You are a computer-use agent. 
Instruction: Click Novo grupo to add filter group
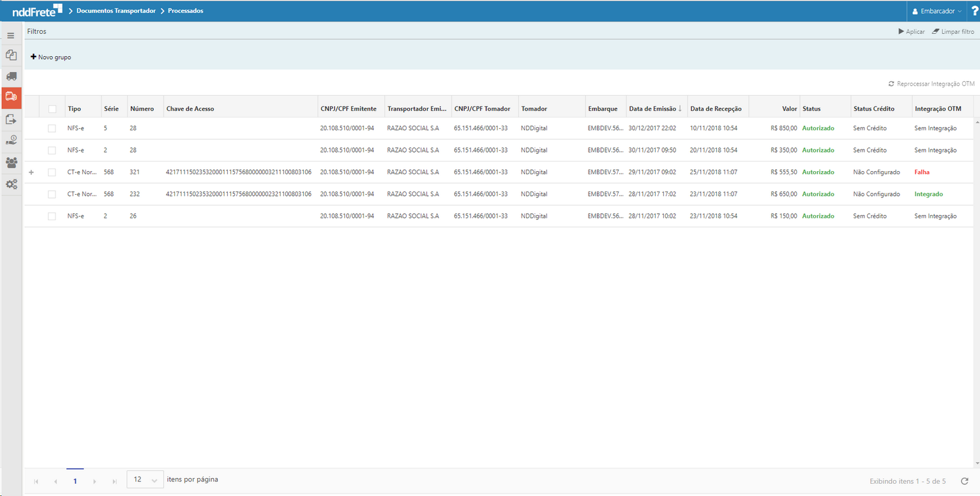coord(51,57)
